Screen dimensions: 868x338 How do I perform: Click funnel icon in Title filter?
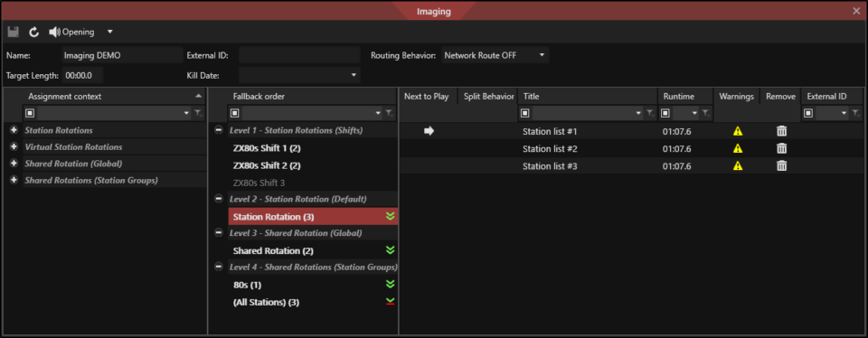click(x=650, y=113)
